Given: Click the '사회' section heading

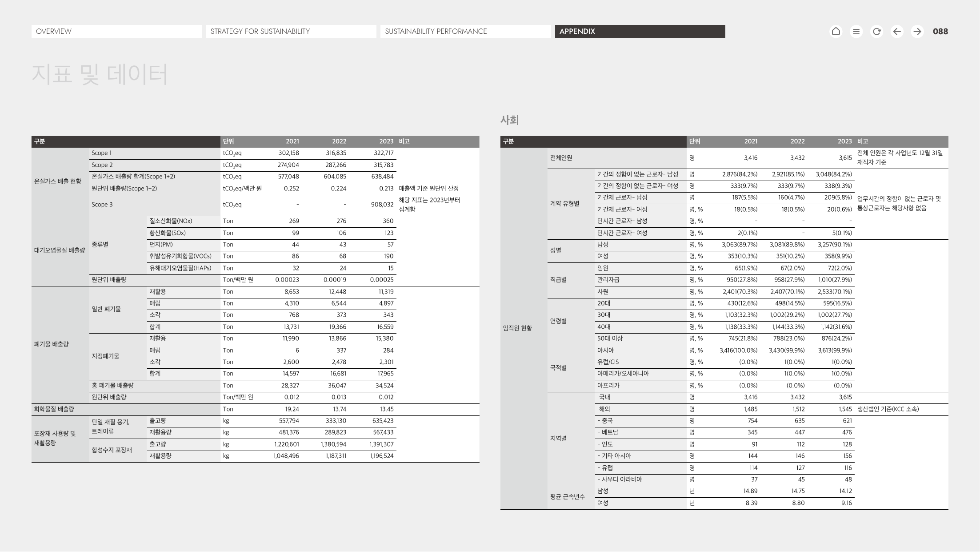Looking at the screenshot, I should click(x=510, y=120).
